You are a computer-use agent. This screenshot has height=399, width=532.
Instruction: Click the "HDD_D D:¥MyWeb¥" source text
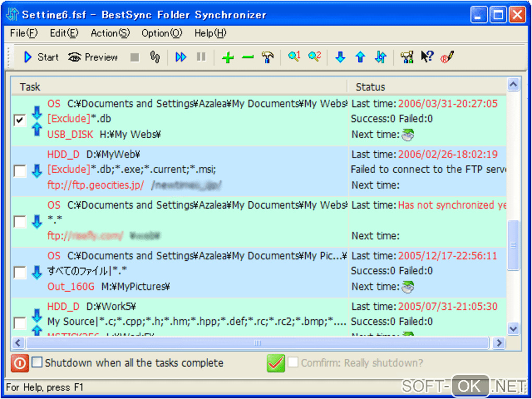(93, 154)
